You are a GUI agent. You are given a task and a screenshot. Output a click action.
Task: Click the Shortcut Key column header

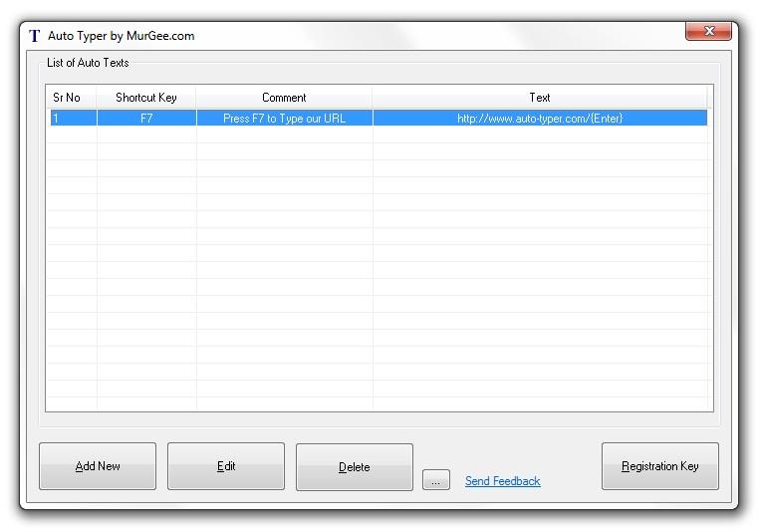point(146,98)
